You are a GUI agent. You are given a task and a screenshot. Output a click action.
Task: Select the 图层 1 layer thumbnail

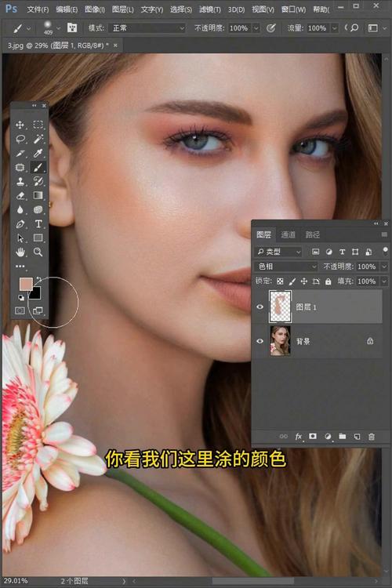click(x=280, y=307)
